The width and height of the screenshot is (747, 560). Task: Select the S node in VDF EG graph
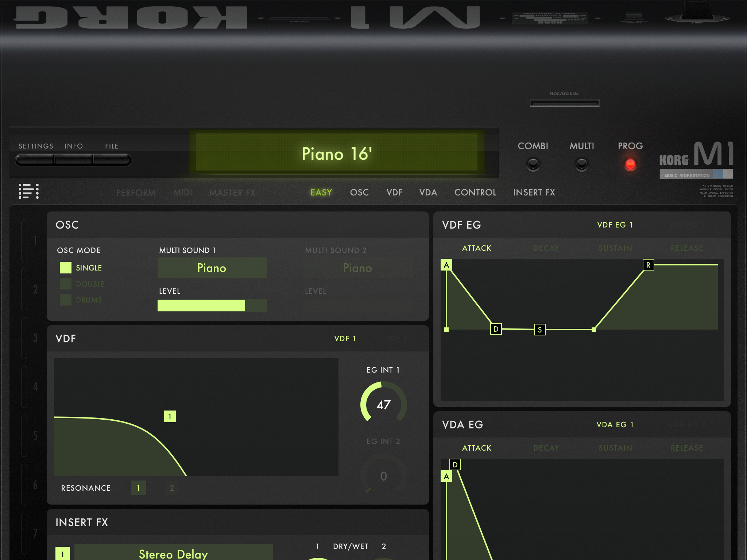click(x=539, y=330)
